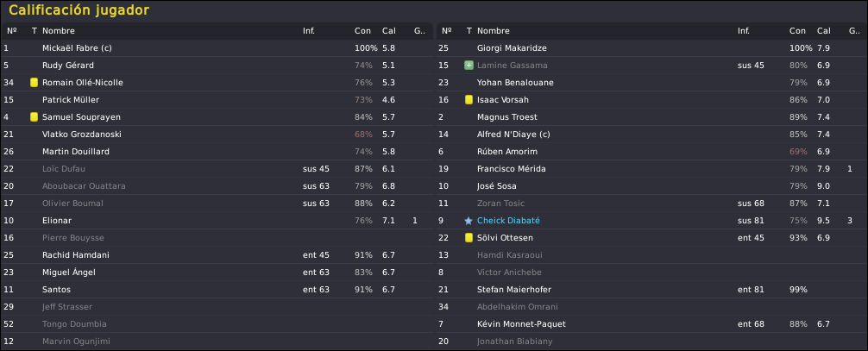
Task: Click the right table G.. goals header
Action: click(854, 31)
